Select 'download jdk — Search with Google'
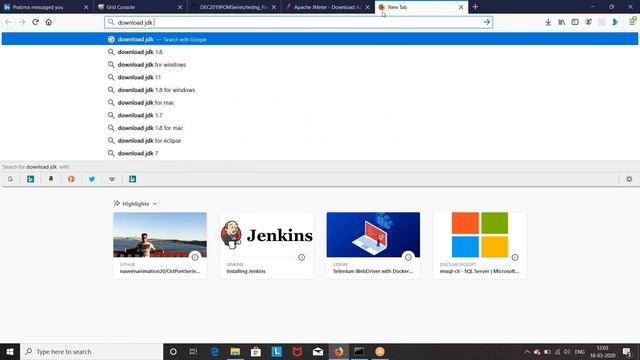The width and height of the screenshot is (640, 360). 320,39
